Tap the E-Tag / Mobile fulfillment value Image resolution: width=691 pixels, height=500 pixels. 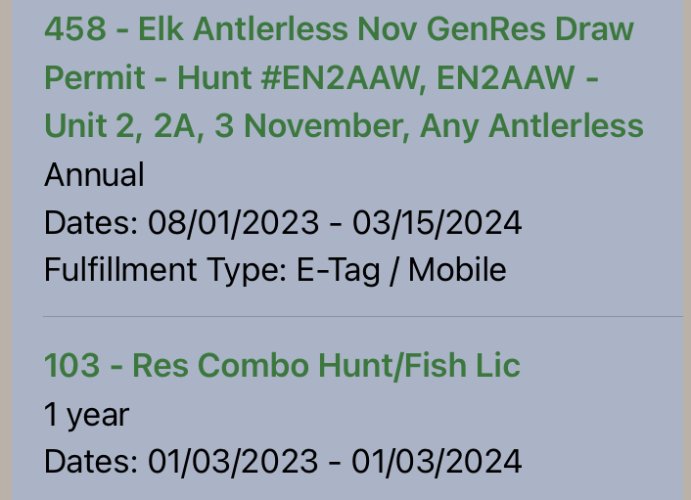[x=401, y=270]
